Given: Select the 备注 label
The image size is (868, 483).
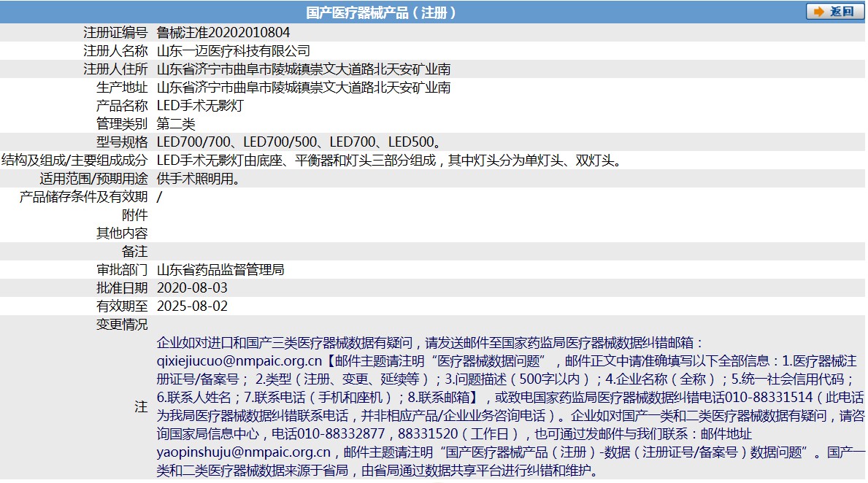Looking at the screenshot, I should pyautogui.click(x=134, y=252).
